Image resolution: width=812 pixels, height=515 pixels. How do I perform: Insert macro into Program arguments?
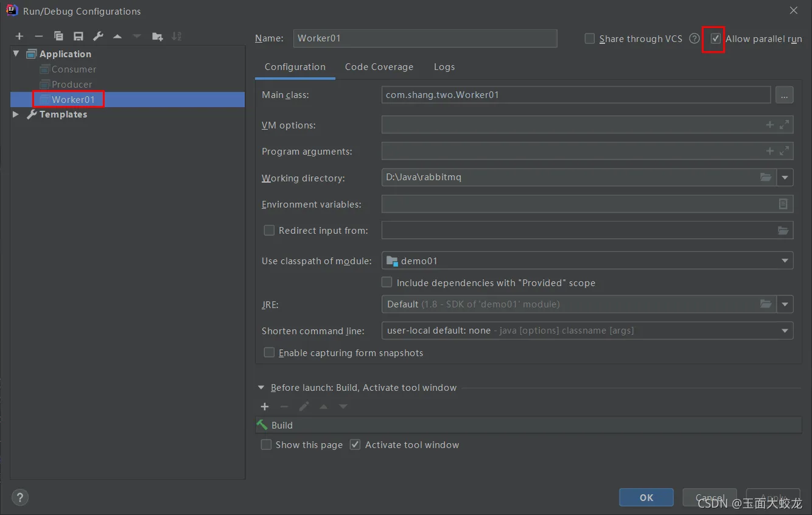pos(769,151)
